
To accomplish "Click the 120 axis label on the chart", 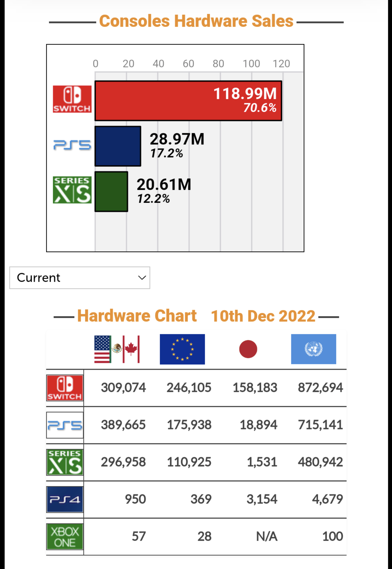I will 281,64.
